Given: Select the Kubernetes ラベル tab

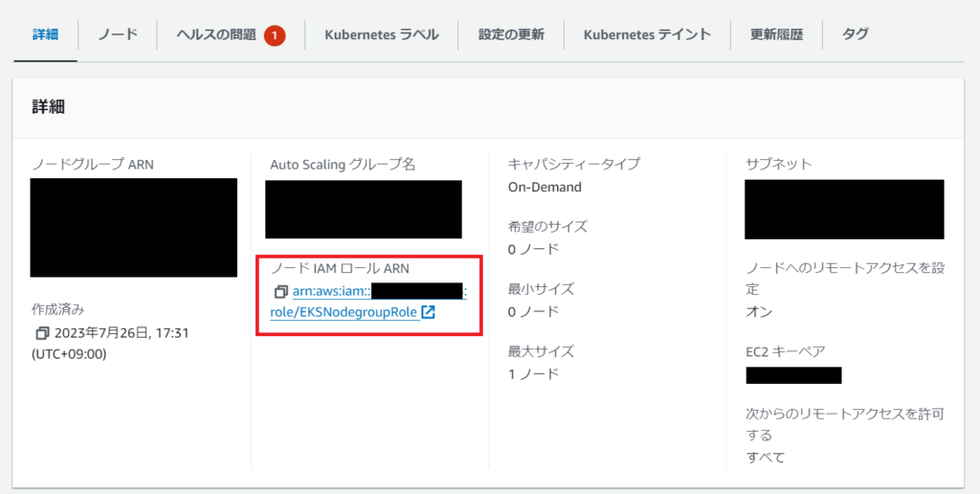Looking at the screenshot, I should (381, 34).
